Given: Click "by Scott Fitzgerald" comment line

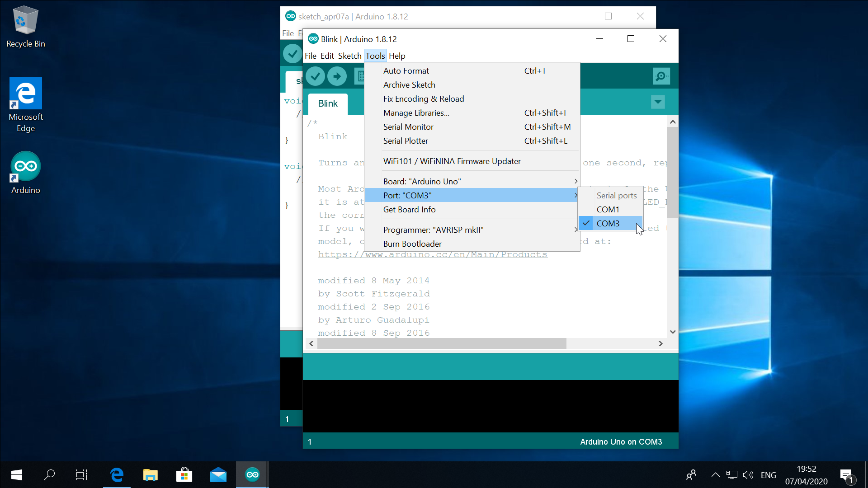Looking at the screenshot, I should click(373, 294).
